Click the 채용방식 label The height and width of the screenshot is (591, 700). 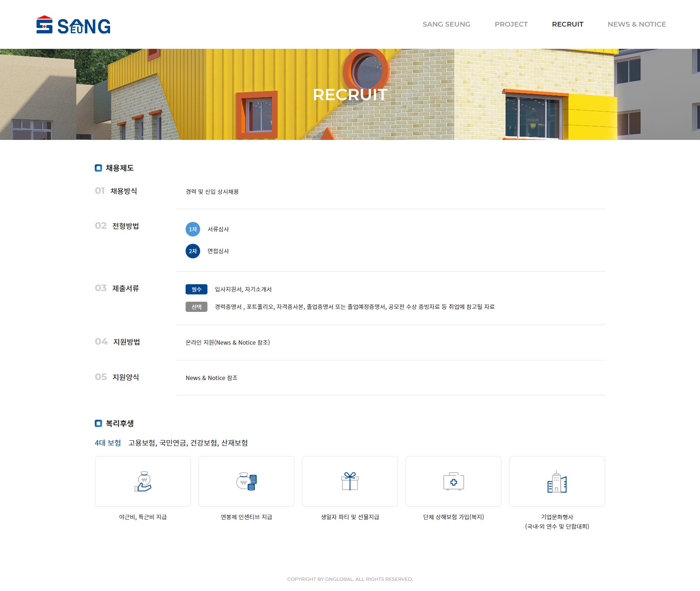tap(124, 191)
